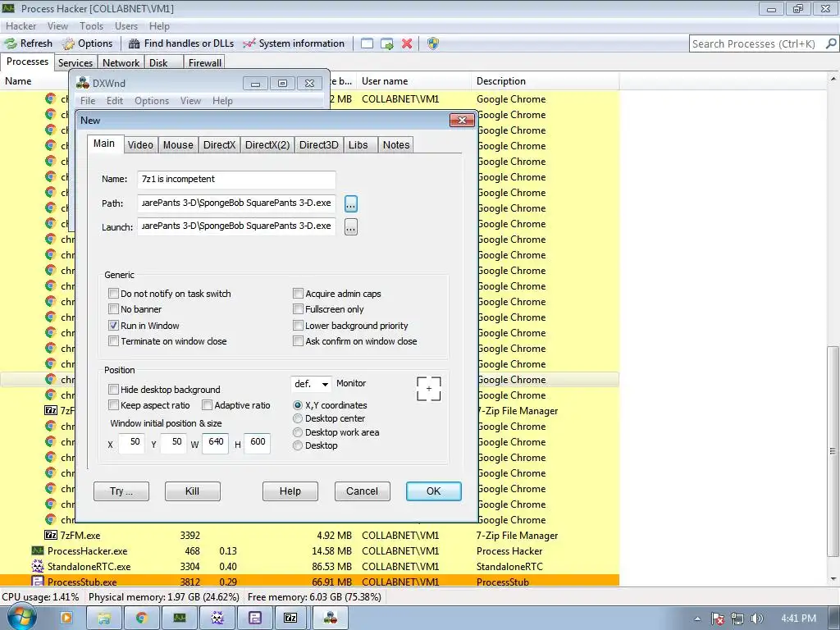Click the Name input field
840x630 pixels.
[x=236, y=180]
